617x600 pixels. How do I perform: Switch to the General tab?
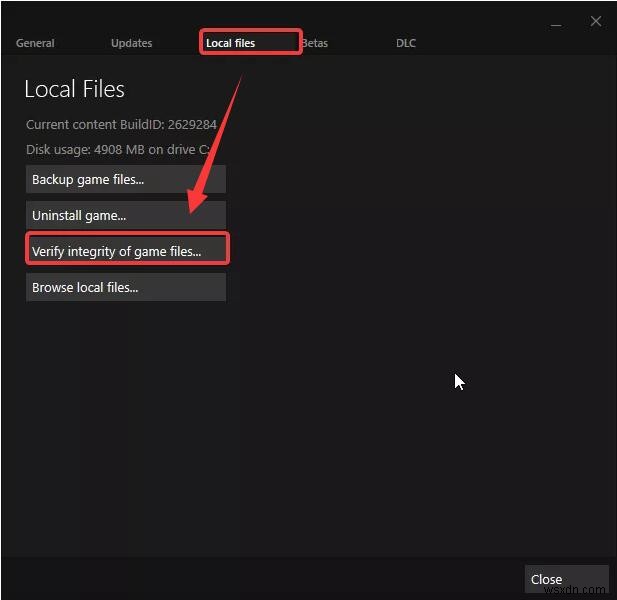tap(35, 43)
